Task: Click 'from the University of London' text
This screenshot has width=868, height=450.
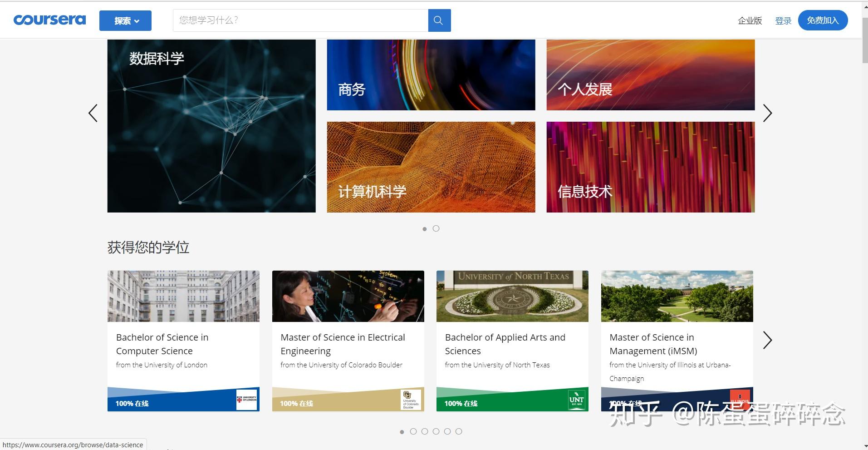Action: click(x=162, y=365)
